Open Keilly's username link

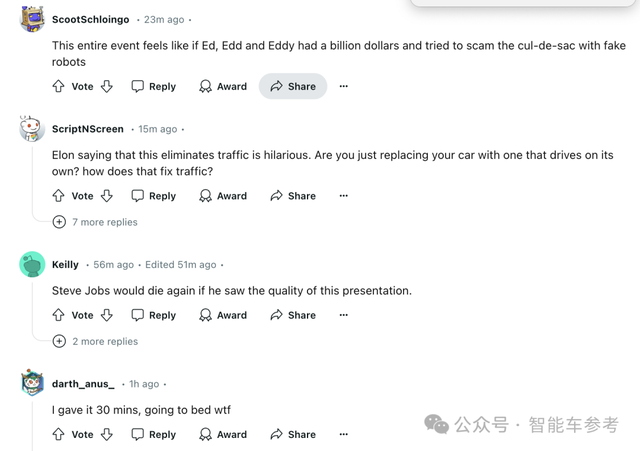point(65,265)
